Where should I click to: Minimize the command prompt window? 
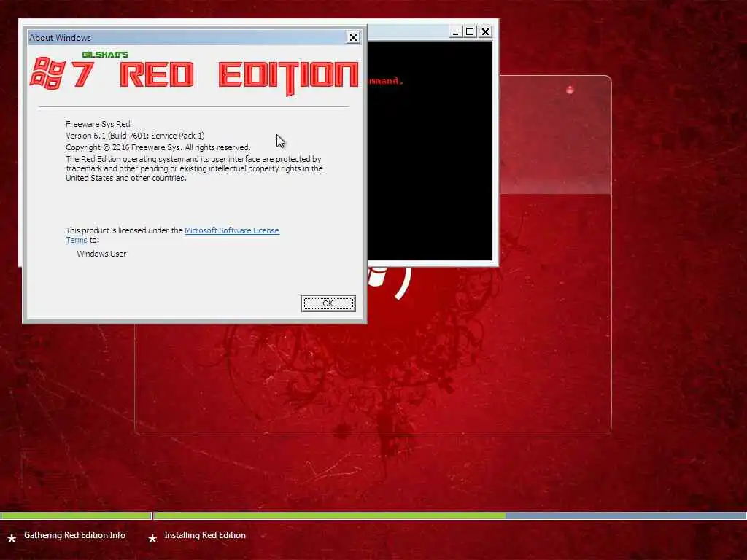coord(455,32)
